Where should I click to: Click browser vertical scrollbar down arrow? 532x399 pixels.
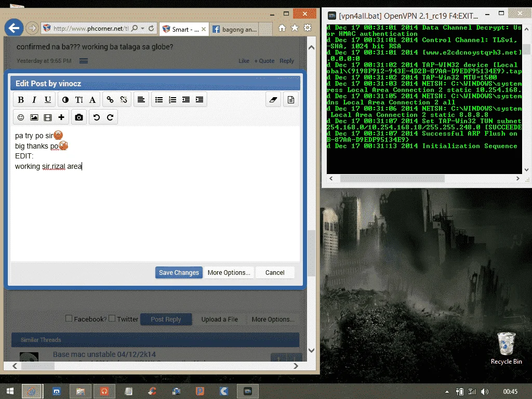tap(311, 350)
